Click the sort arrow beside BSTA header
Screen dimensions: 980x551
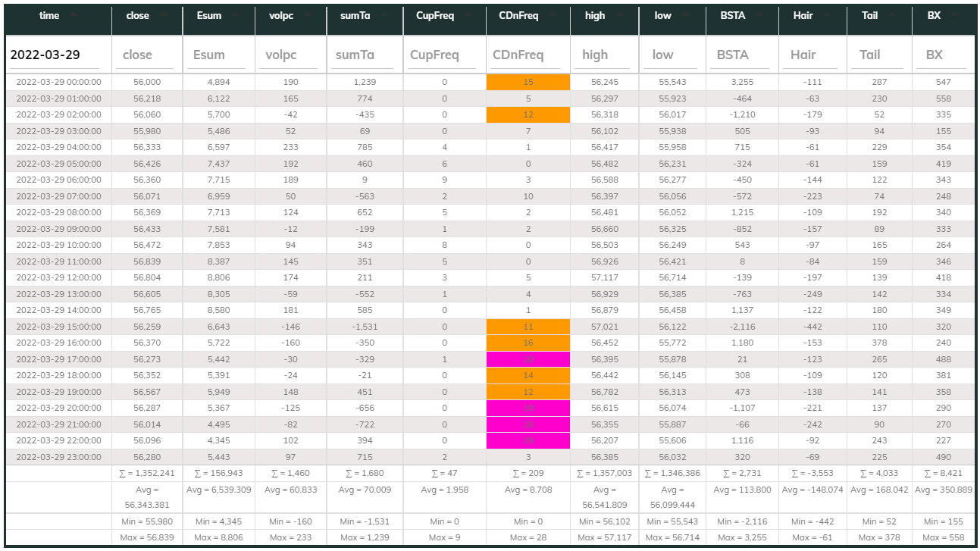(x=760, y=15)
